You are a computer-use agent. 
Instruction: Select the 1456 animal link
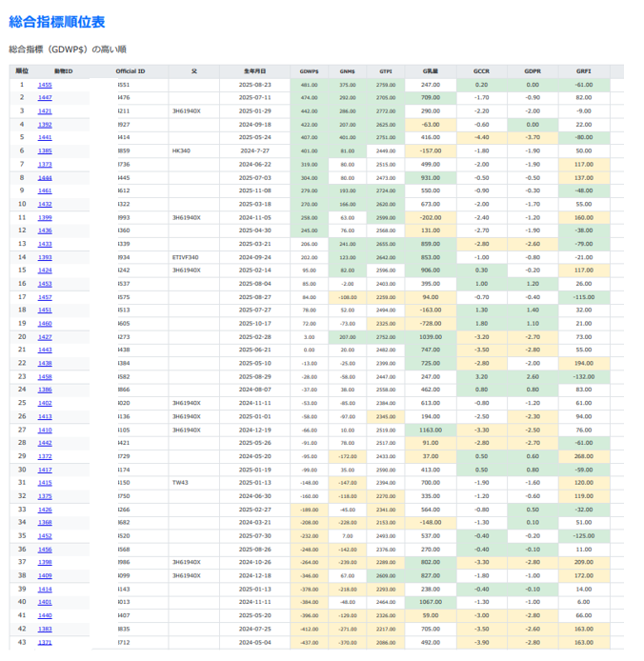(45, 550)
